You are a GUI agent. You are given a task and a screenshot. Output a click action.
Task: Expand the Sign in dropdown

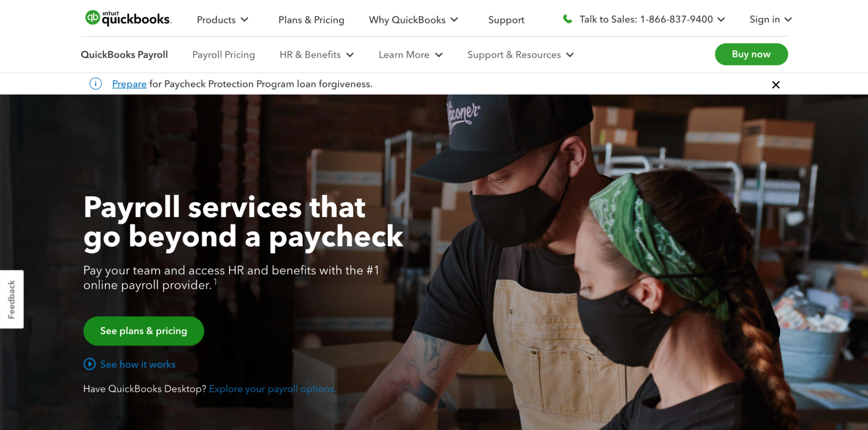pos(771,20)
